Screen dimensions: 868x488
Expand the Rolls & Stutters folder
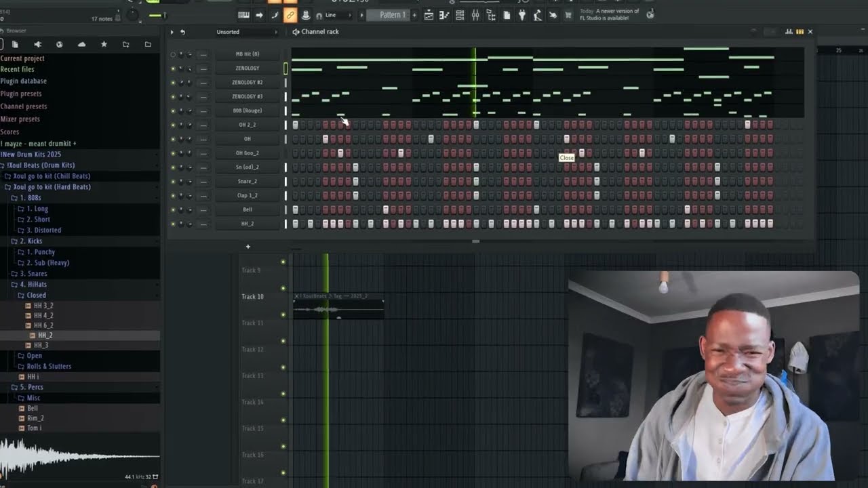44,366
